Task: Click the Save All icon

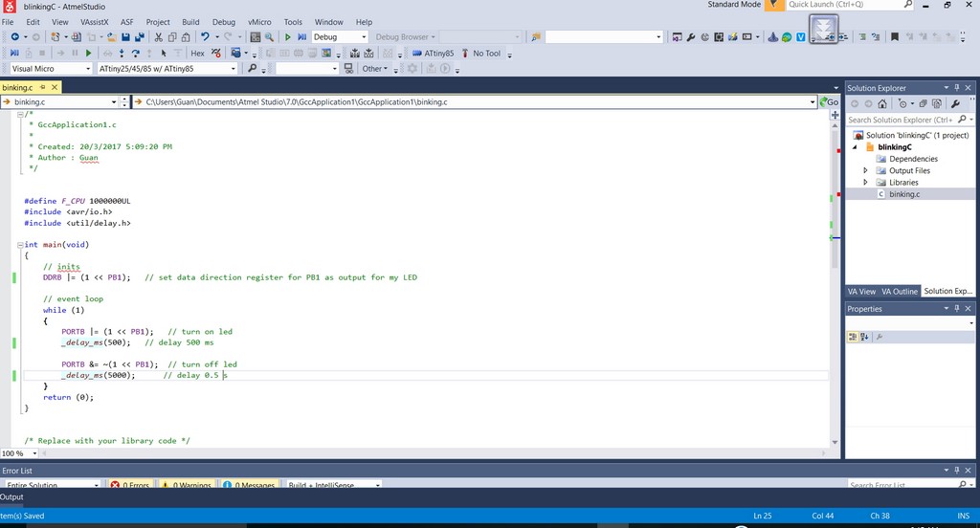Action: click(140, 37)
